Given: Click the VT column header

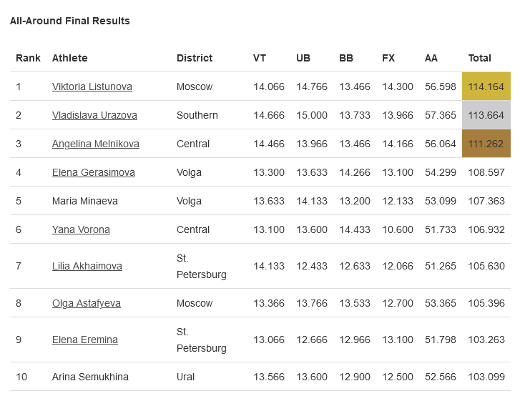Looking at the screenshot, I should coord(259,58).
